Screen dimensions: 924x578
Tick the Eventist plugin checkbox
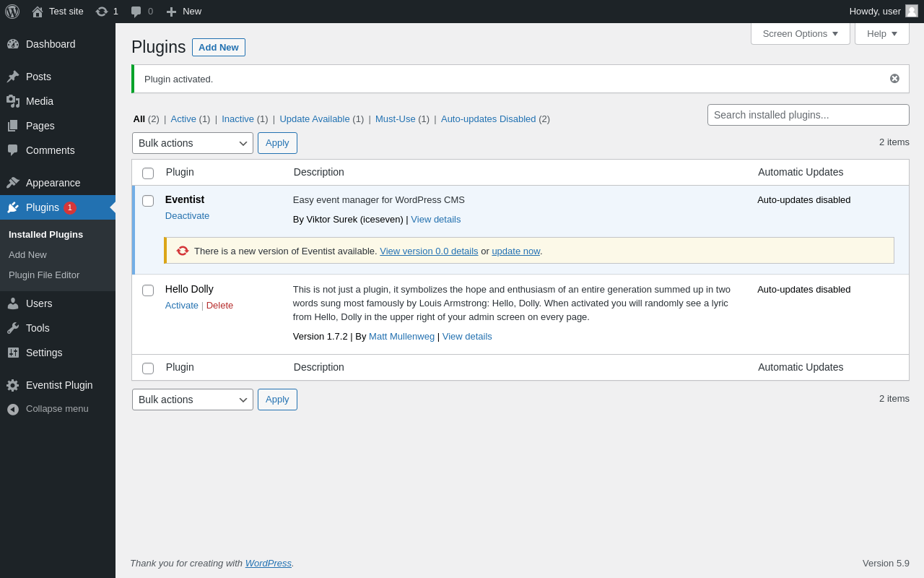[x=148, y=201]
